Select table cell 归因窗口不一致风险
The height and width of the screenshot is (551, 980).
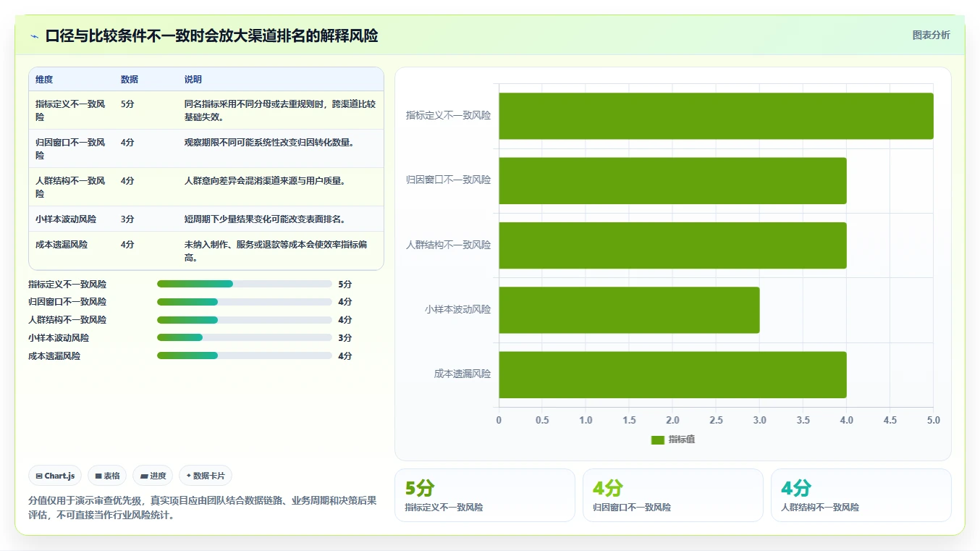pyautogui.click(x=71, y=148)
